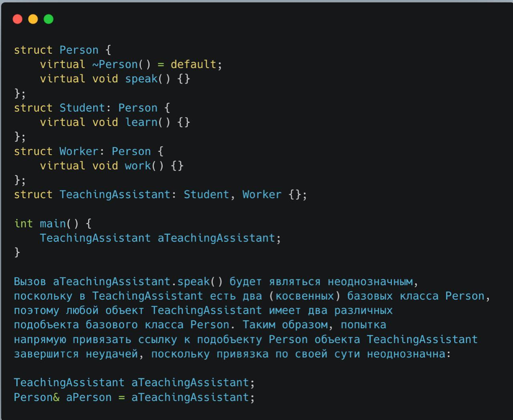Select the 'default' keyword in destructor line
Screen dimensions: 513x420
(193, 65)
